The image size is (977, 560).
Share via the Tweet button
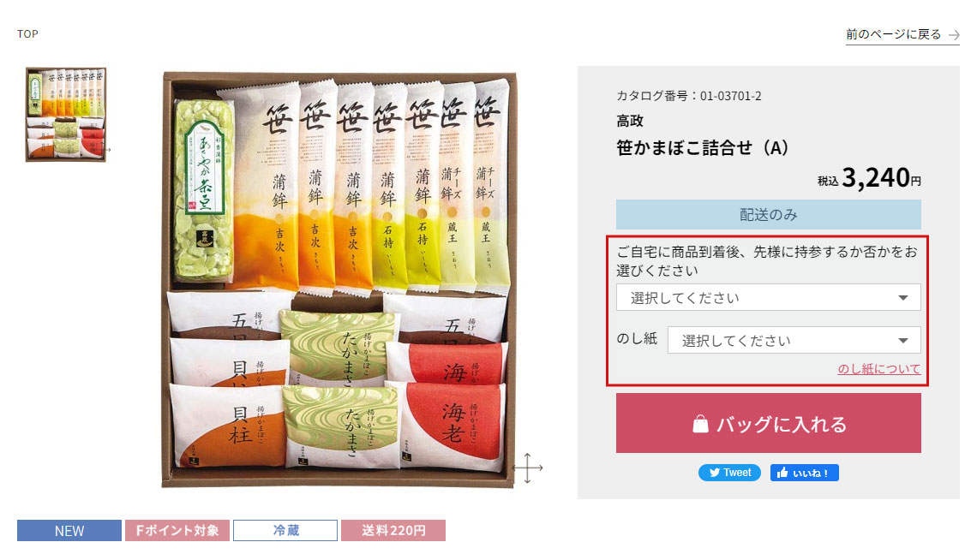(x=729, y=473)
